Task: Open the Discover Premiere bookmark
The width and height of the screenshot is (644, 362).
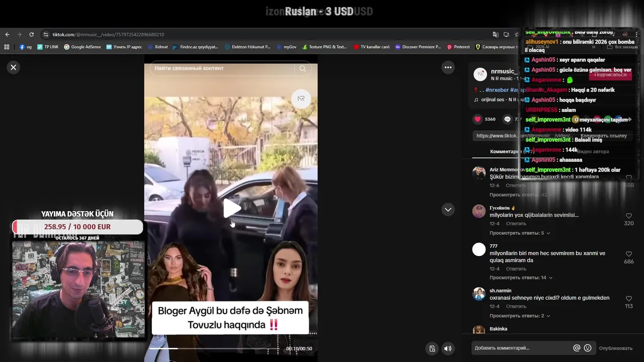Action: click(418, 47)
